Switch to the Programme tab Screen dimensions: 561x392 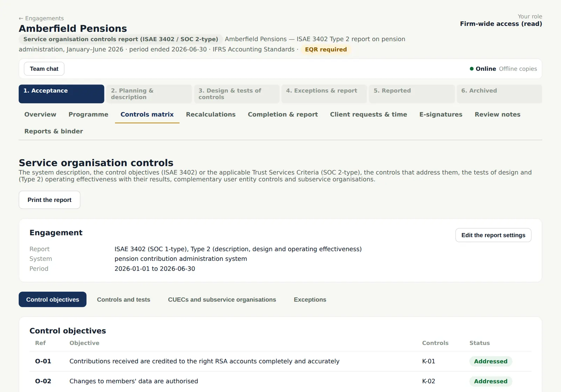coord(88,114)
